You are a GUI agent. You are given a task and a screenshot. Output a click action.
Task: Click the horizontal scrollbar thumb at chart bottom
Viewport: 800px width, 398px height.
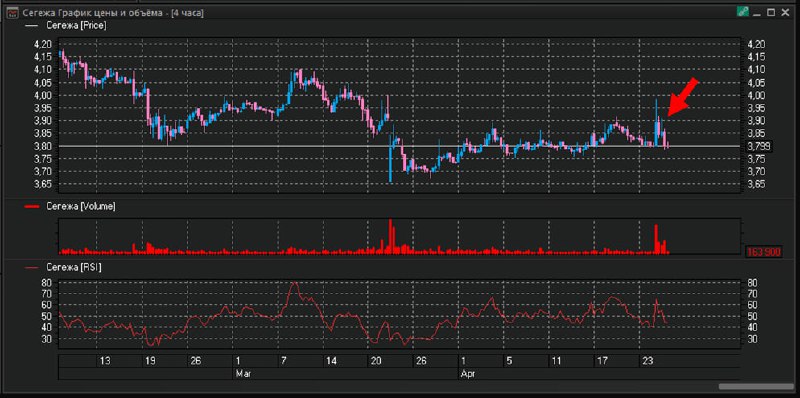pyautogui.click(x=757, y=387)
